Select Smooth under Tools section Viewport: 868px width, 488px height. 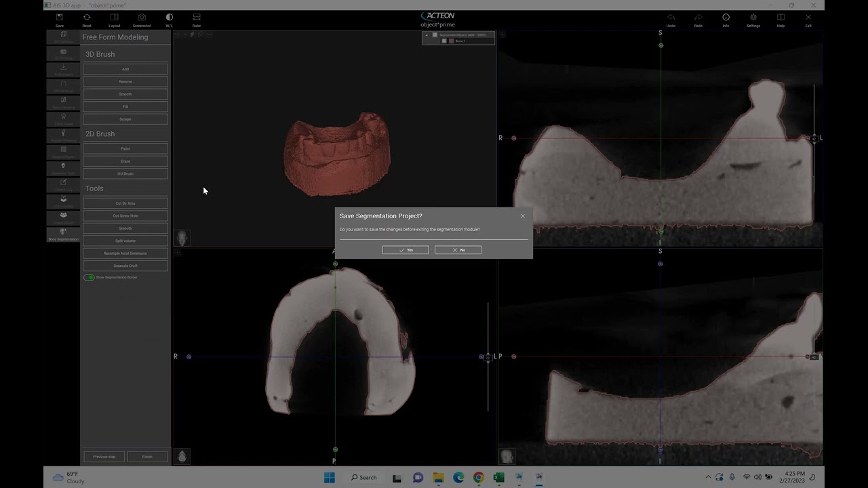pyautogui.click(x=125, y=228)
